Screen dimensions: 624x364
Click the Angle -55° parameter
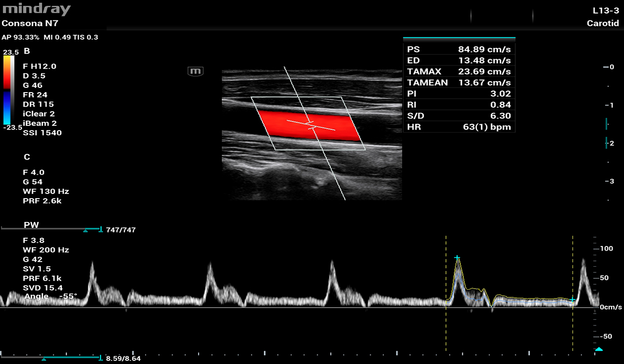pyautogui.click(x=50, y=296)
